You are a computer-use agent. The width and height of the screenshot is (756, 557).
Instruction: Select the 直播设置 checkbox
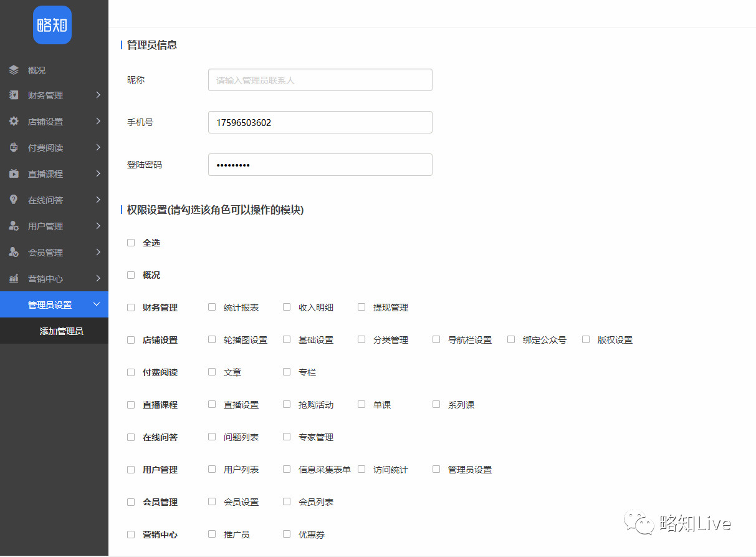click(x=212, y=404)
